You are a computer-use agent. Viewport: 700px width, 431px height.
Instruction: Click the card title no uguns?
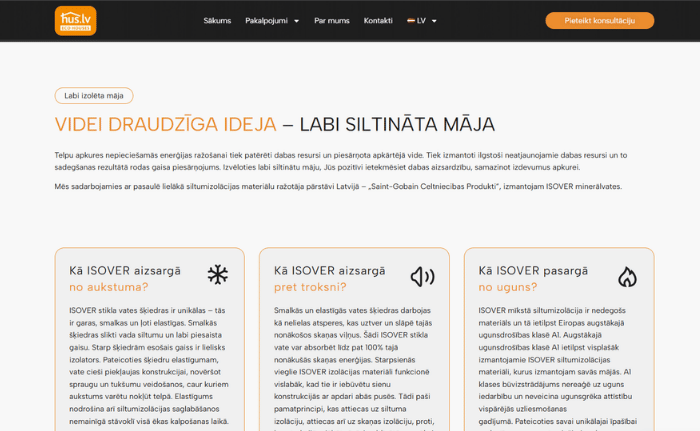(x=508, y=287)
